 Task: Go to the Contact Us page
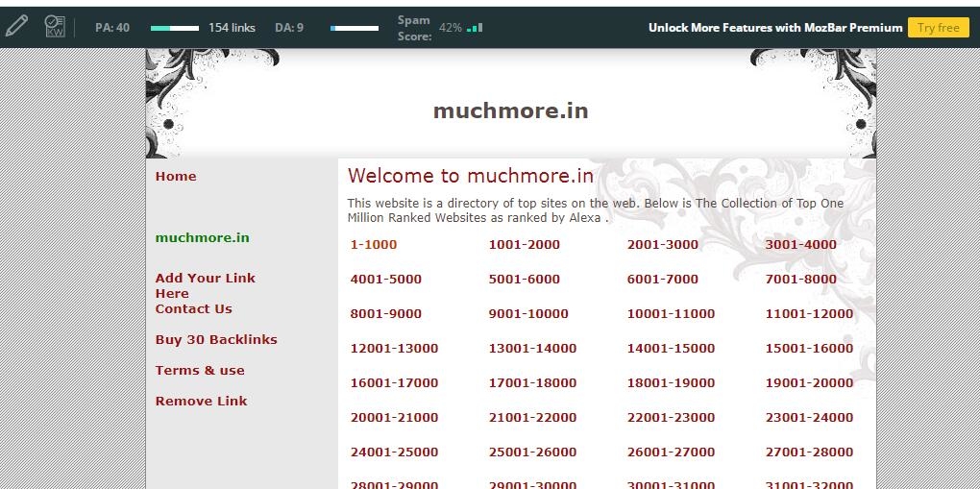click(193, 309)
